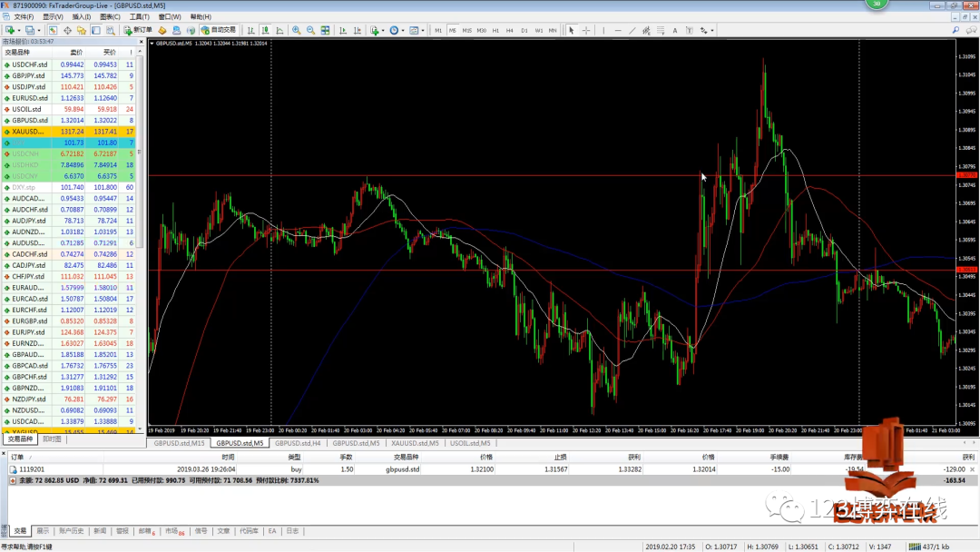Open the 工具(T) menu

[x=140, y=17]
